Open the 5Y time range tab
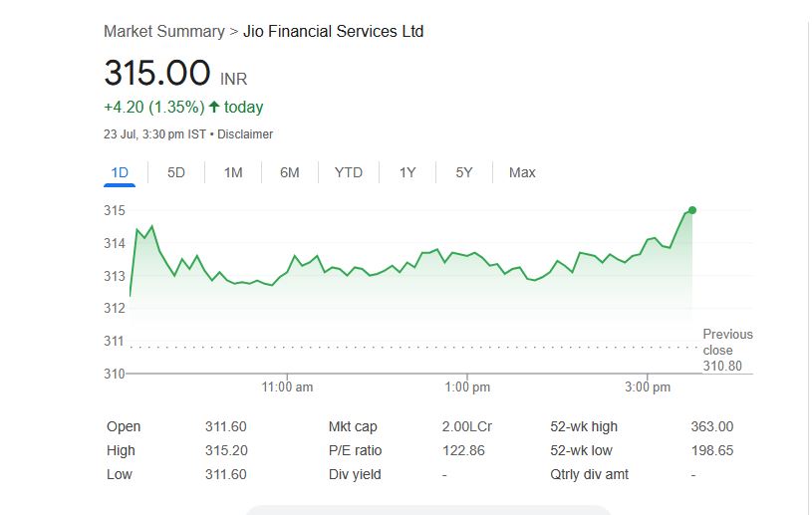Viewport: 812px width, 515px height. coord(464,172)
